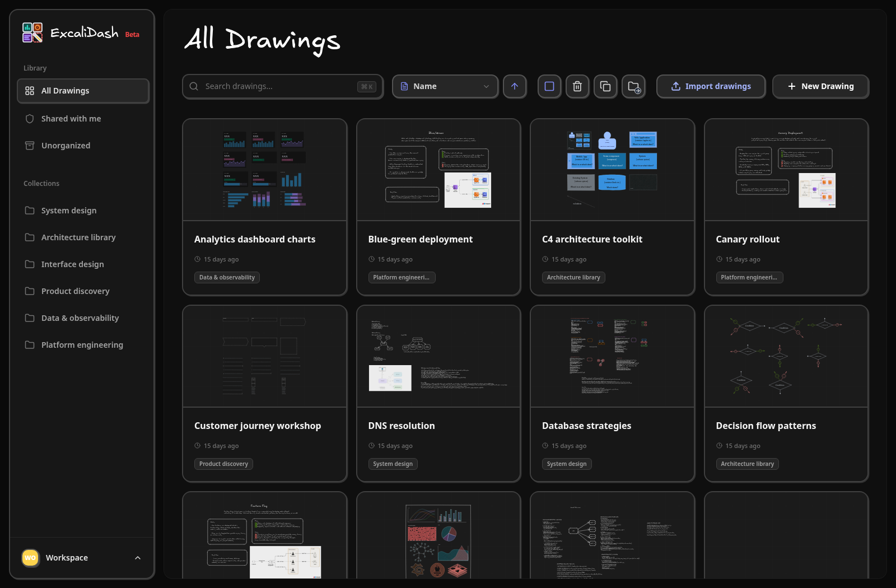Viewport: 896px width, 588px height.
Task: Click the DNS resolution title text
Action: pos(402,426)
